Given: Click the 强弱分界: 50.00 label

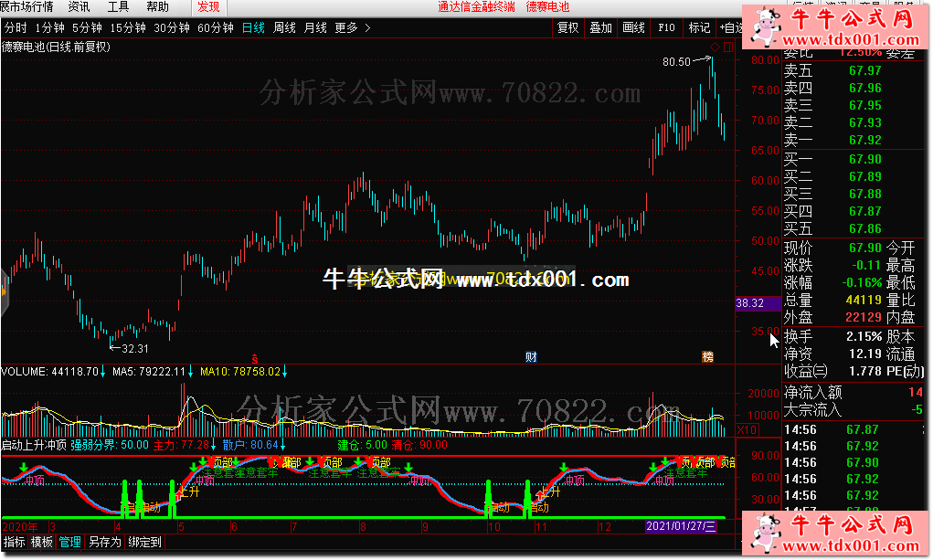Looking at the screenshot, I should point(110,445).
